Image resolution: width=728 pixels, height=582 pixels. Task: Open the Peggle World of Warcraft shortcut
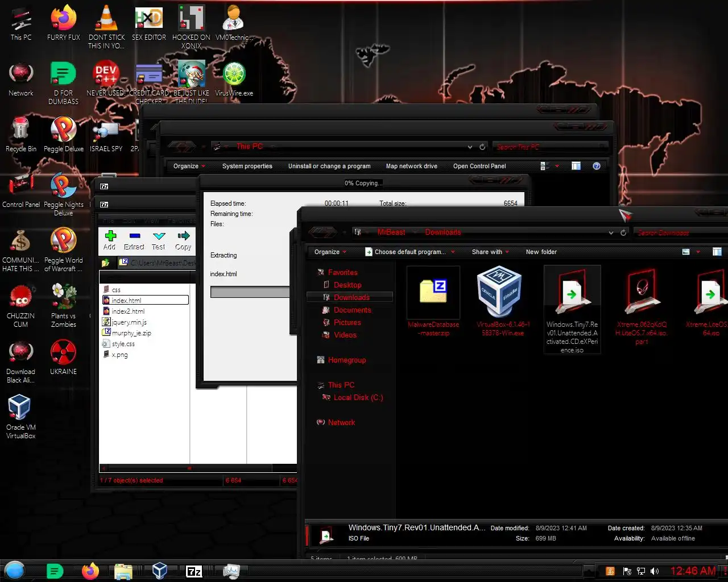64,250
